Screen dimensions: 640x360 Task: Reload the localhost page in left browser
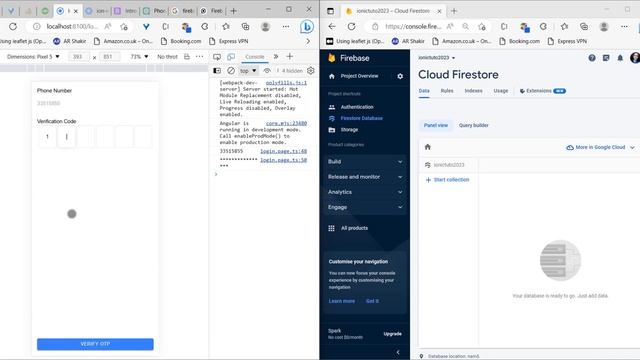13,27
